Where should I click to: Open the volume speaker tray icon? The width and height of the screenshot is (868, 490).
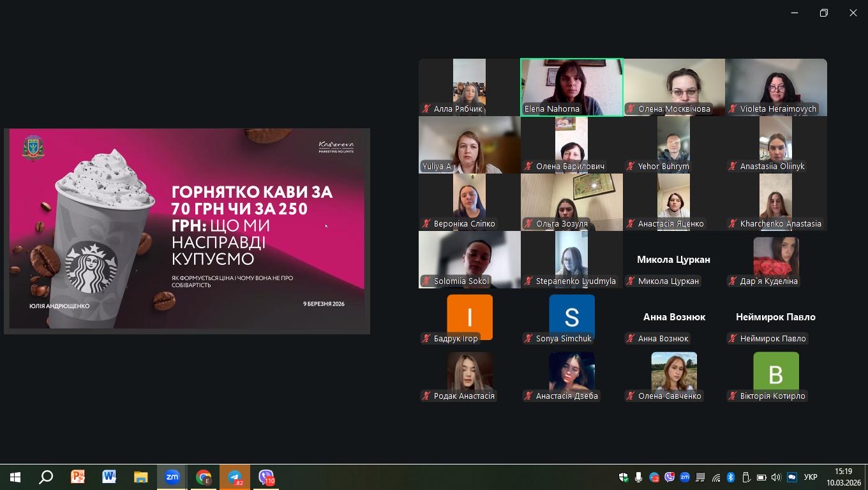pos(776,477)
